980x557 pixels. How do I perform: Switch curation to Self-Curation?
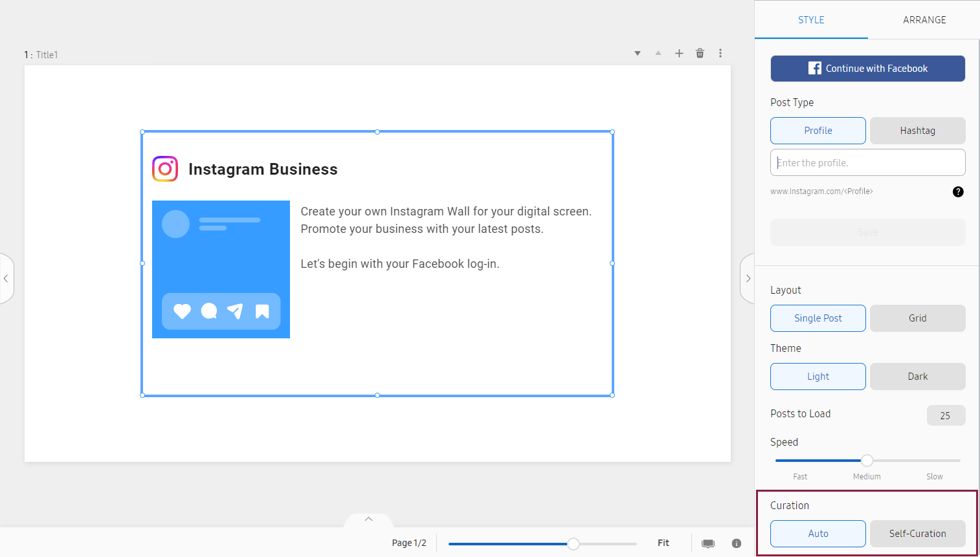click(918, 534)
